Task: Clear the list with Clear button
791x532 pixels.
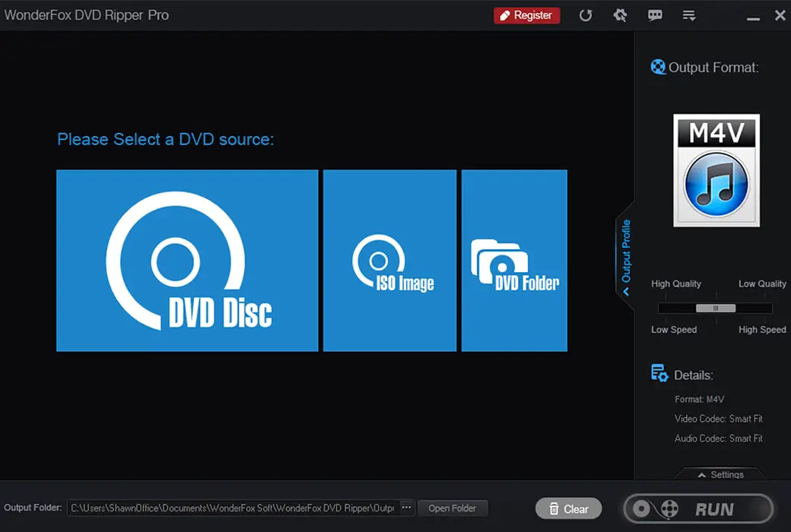Action: click(569, 508)
